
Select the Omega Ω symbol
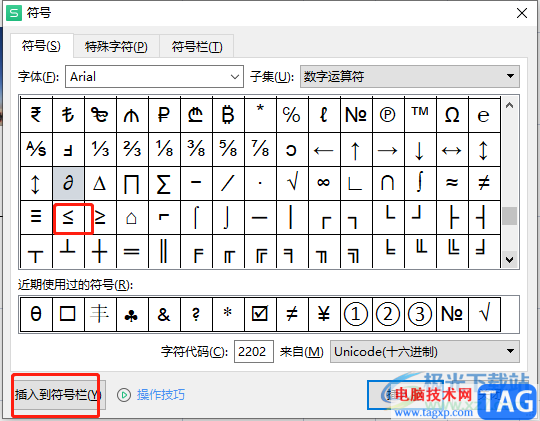453,115
